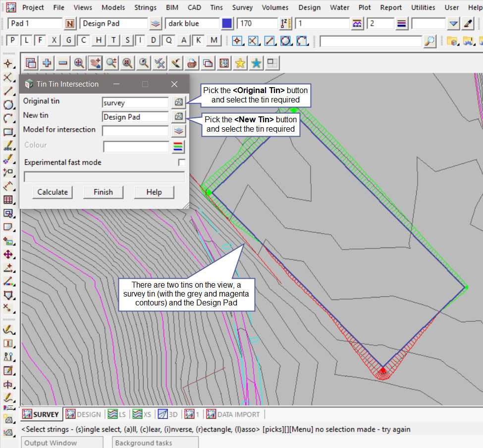Toggle the P snap button
This screenshot has width=483, height=448.
pyautogui.click(x=12, y=41)
